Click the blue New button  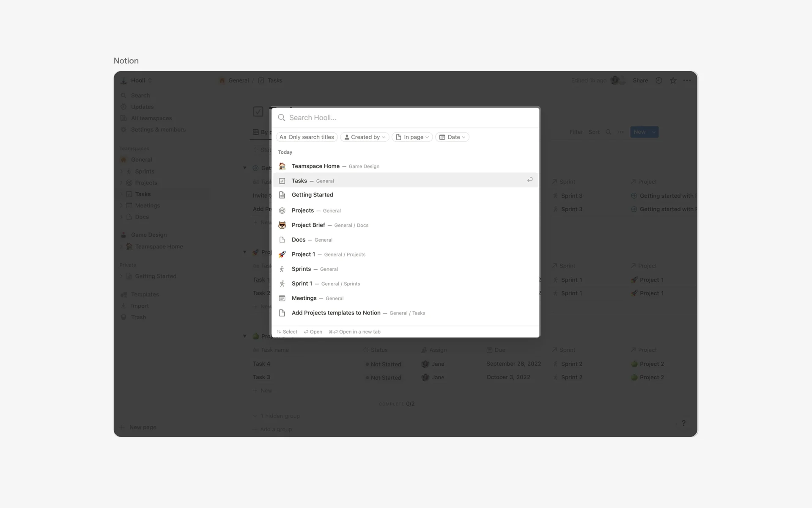click(639, 132)
